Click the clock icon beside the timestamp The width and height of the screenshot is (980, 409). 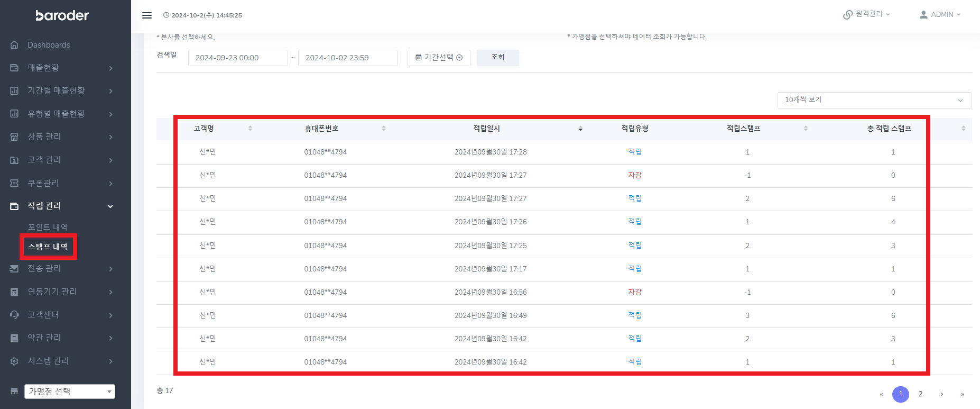[166, 15]
